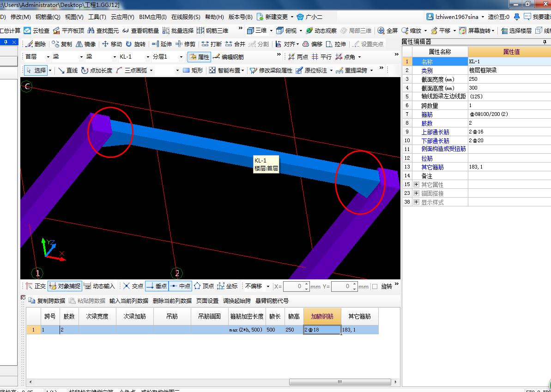Open the 修改(M) menu
This screenshot has height=392, width=551.
click(x=21, y=17)
